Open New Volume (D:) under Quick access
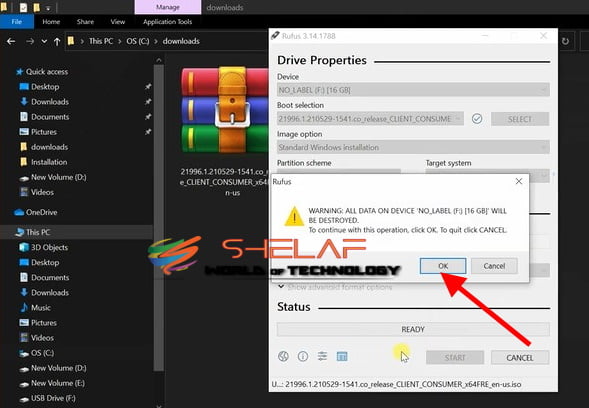Screen dimensions: 589x408 [x=58, y=177]
